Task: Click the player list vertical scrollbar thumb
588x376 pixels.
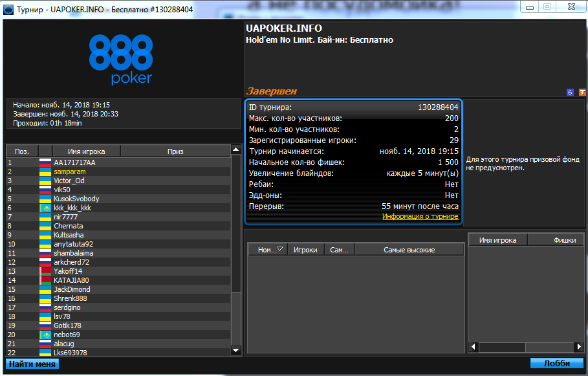Action: point(236,223)
